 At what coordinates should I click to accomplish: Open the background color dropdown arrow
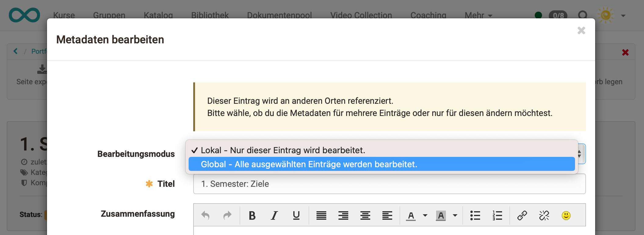click(455, 215)
